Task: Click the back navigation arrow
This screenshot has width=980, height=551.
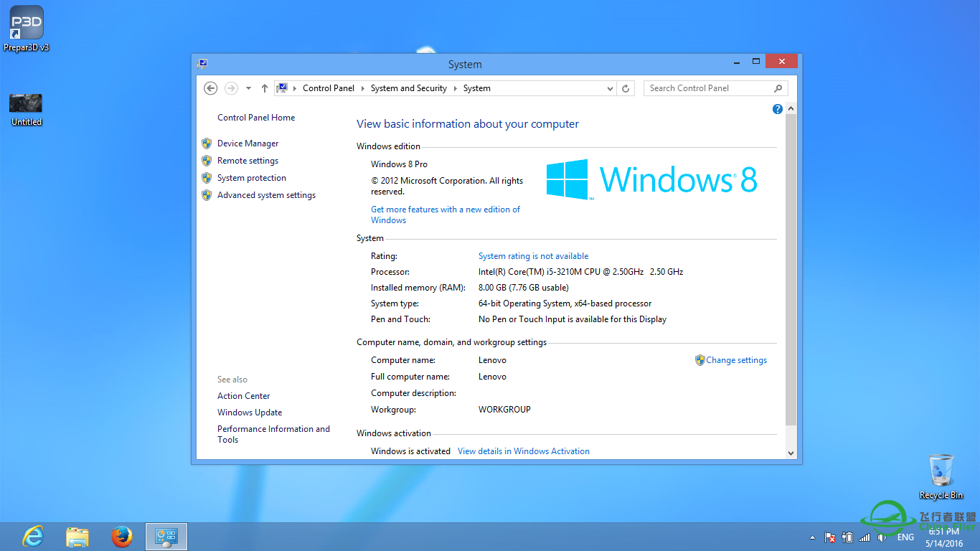Action: [x=210, y=88]
